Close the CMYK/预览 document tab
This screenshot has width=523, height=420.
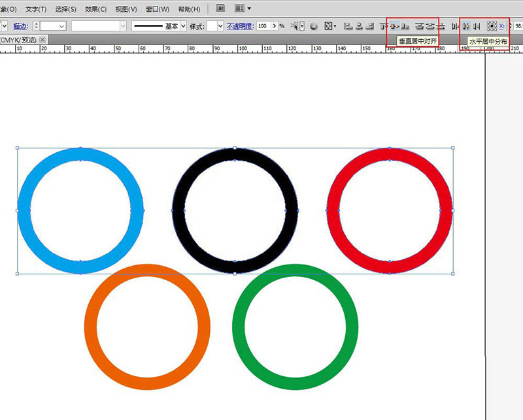tap(42, 40)
